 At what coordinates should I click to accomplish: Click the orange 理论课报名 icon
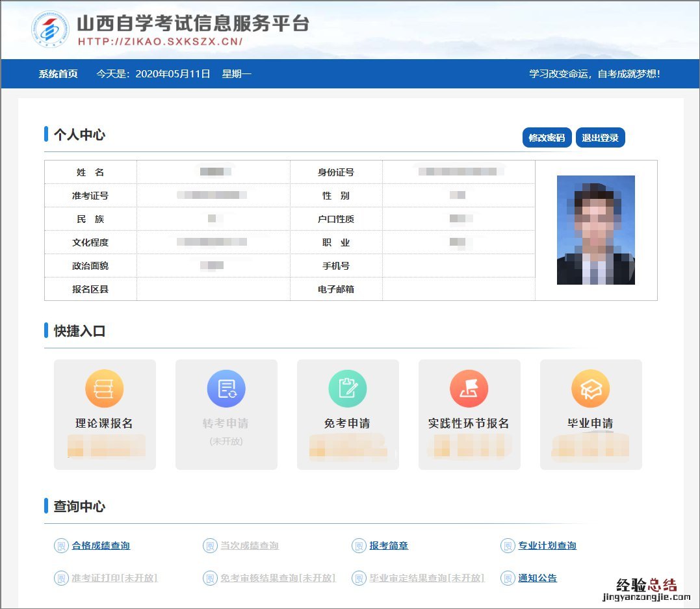point(104,389)
